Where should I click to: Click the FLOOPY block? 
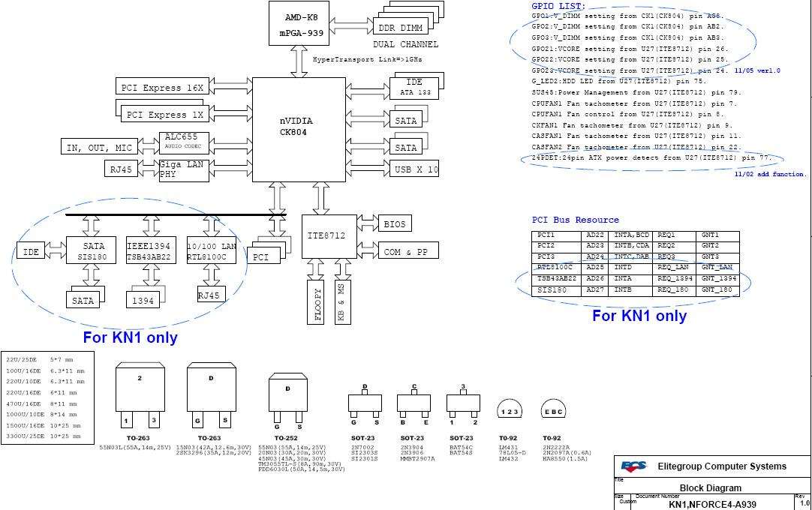[315, 302]
